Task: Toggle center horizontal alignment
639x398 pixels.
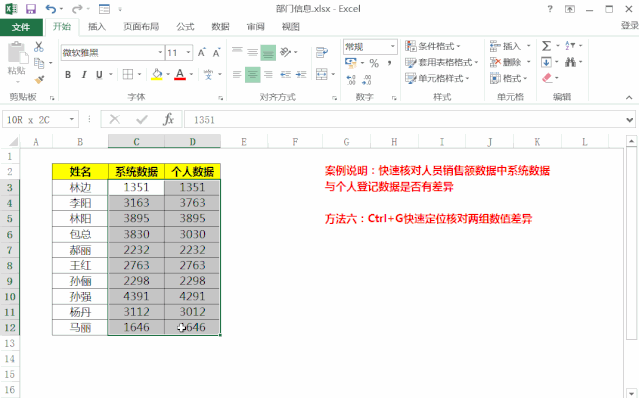Action: pyautogui.click(x=253, y=75)
